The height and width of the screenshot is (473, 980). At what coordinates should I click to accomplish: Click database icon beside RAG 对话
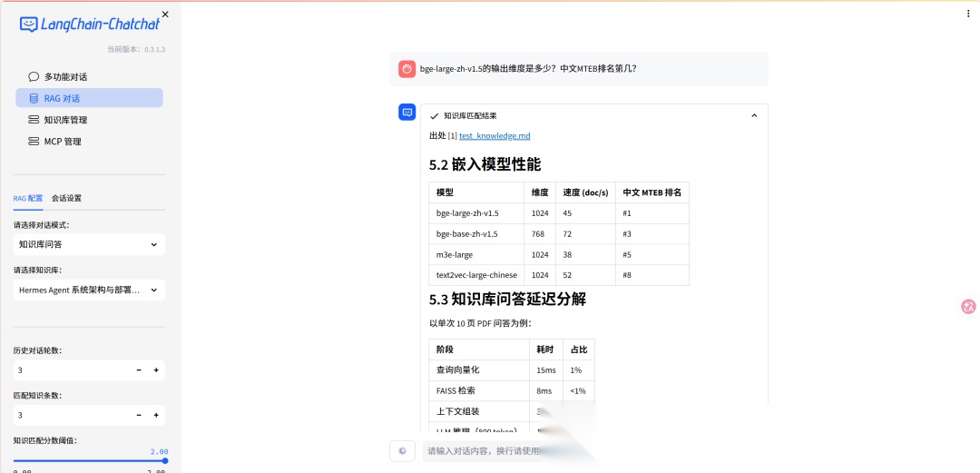pyautogui.click(x=34, y=98)
